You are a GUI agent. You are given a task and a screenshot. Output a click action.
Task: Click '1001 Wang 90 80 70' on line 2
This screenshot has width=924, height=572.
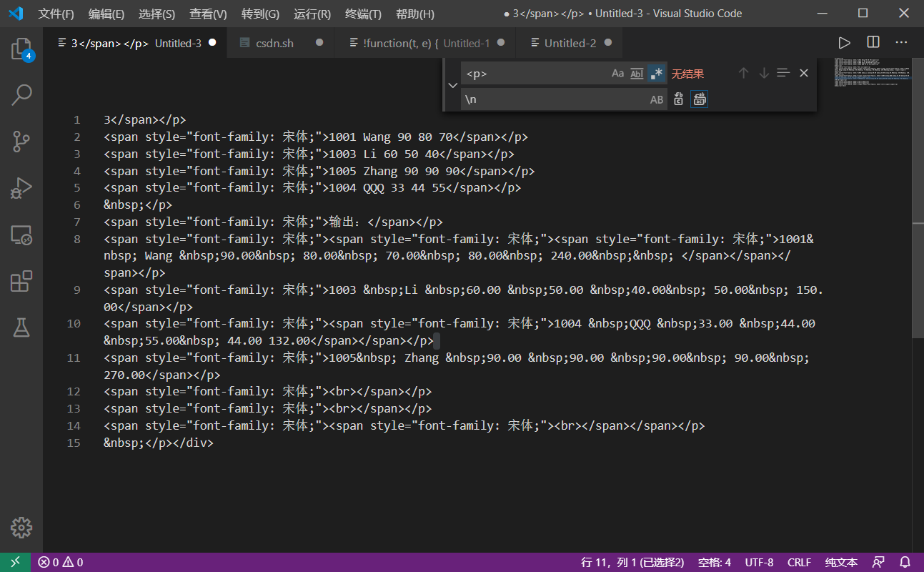pos(390,137)
